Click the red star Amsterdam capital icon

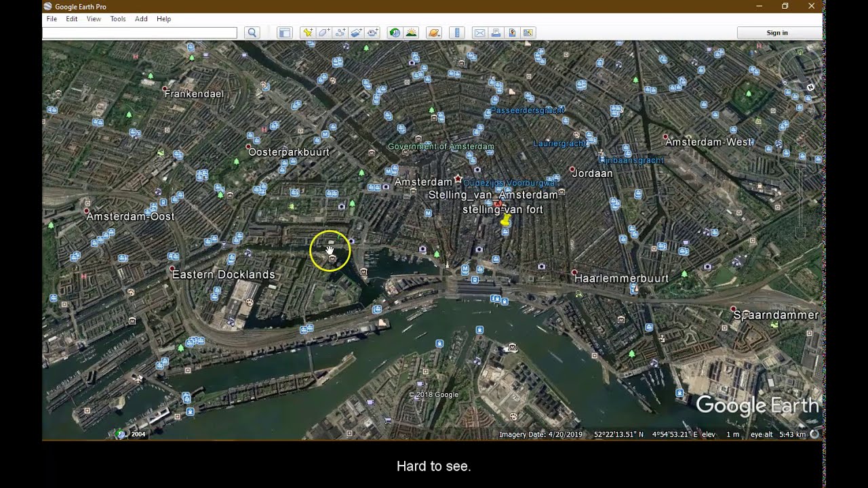pos(458,179)
